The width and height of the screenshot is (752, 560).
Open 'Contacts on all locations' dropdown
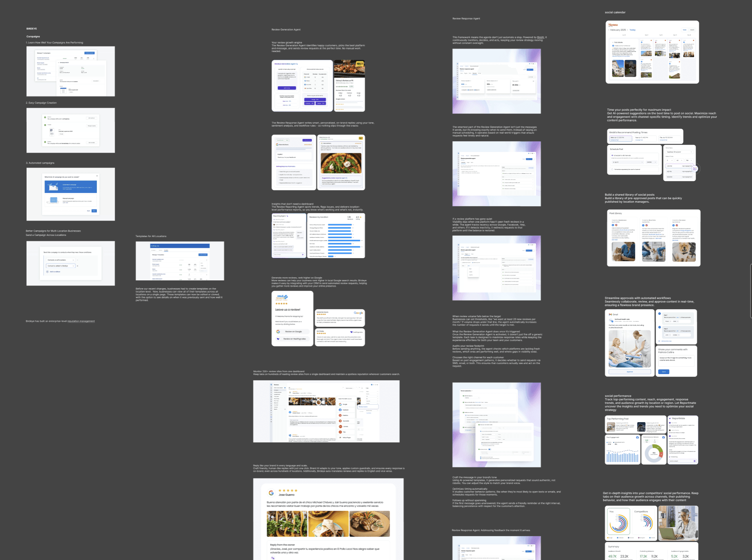61,260
